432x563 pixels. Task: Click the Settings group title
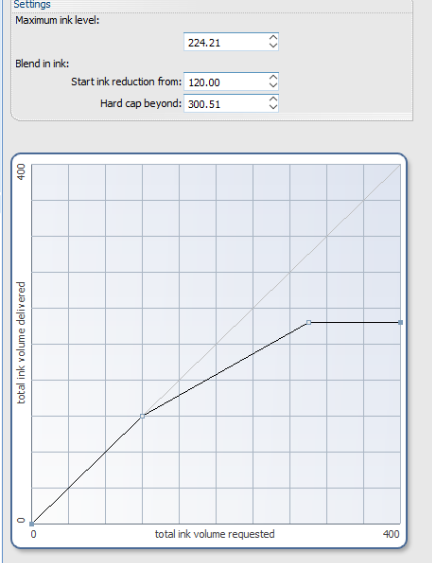(x=32, y=4)
